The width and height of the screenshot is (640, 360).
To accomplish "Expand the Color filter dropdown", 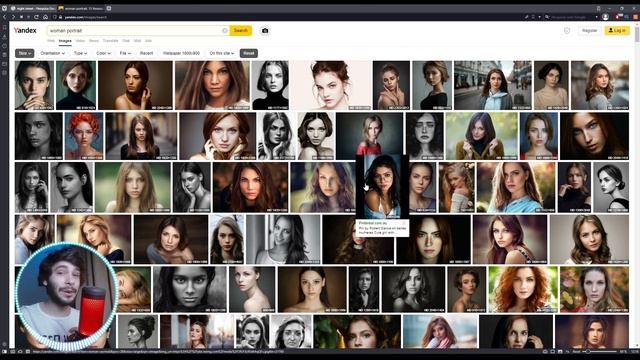I will (103, 53).
